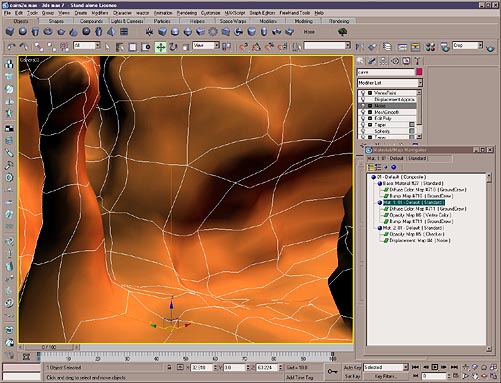Open the Create command panel tab
Screen dimensions: 501x383
(360, 61)
